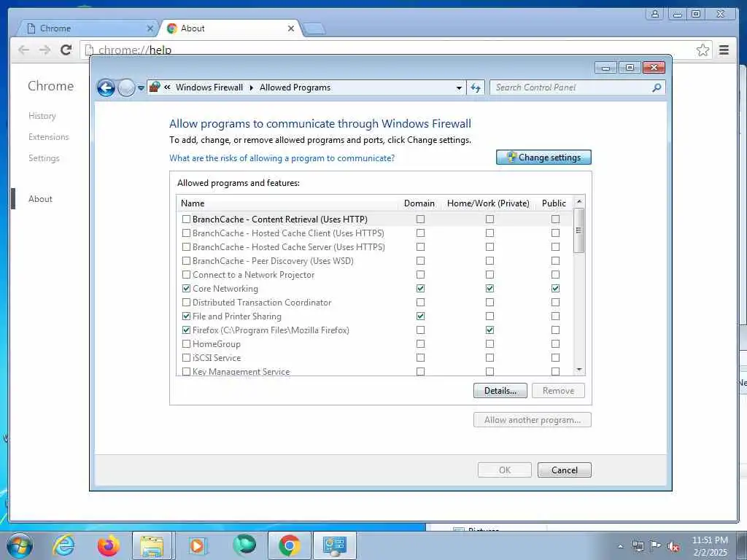Click the search magnifier in Control Panel

tap(657, 87)
